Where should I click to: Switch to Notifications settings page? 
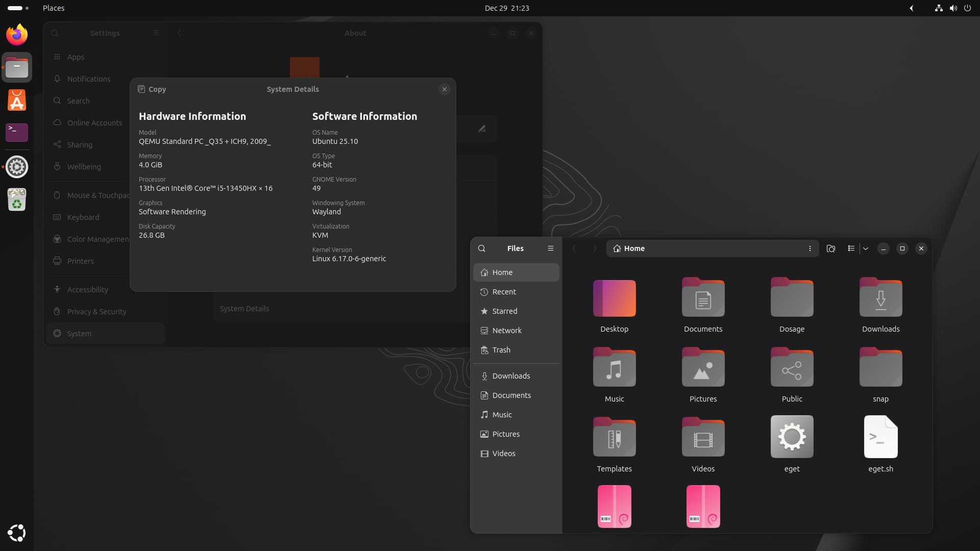tap(89, 79)
